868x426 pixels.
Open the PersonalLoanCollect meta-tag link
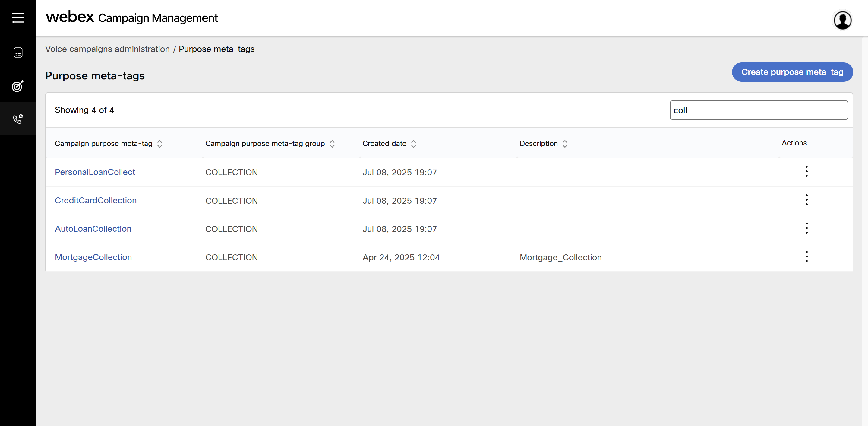click(95, 172)
